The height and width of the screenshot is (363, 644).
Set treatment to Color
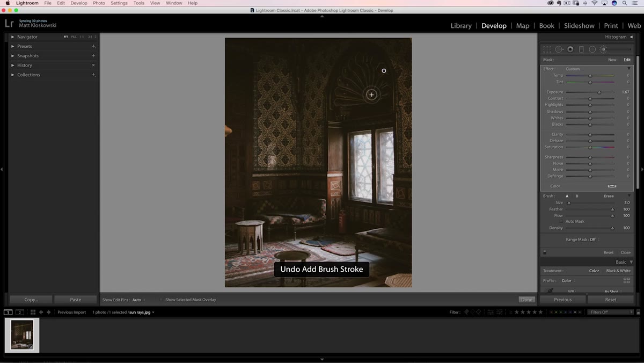tap(594, 271)
